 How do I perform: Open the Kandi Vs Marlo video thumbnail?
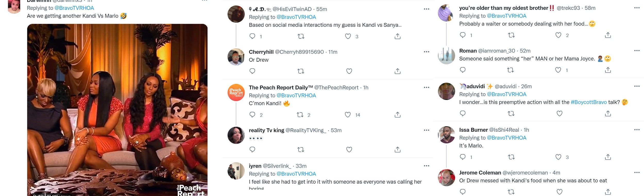coord(117,110)
